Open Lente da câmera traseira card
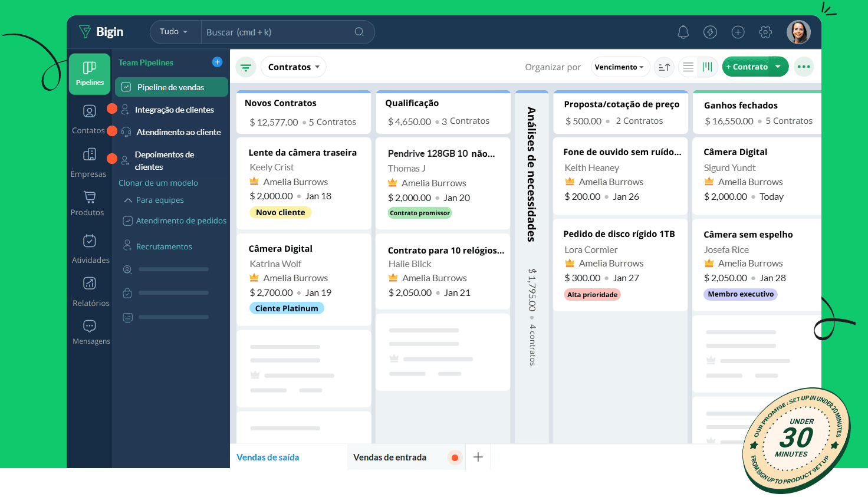868x497 pixels. 303,183
